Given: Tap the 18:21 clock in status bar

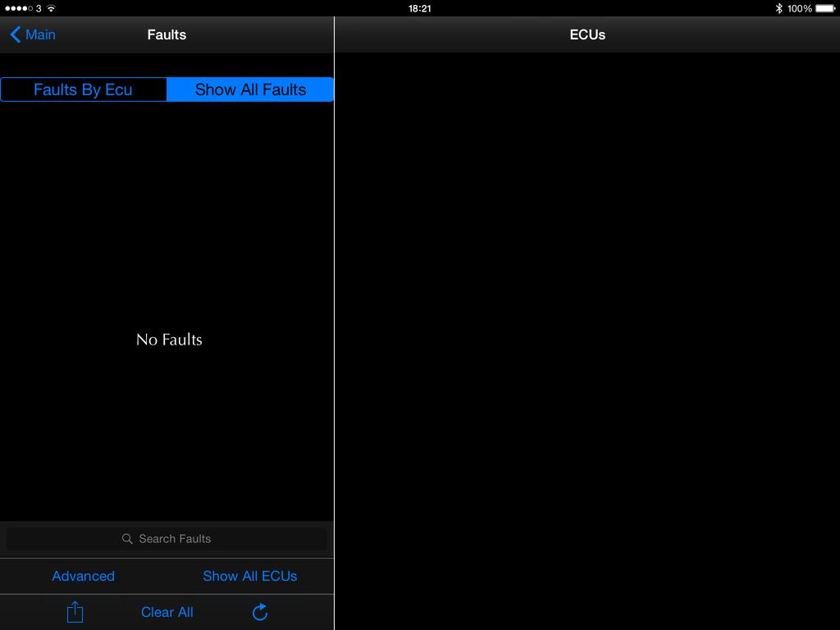Looking at the screenshot, I should (x=419, y=8).
